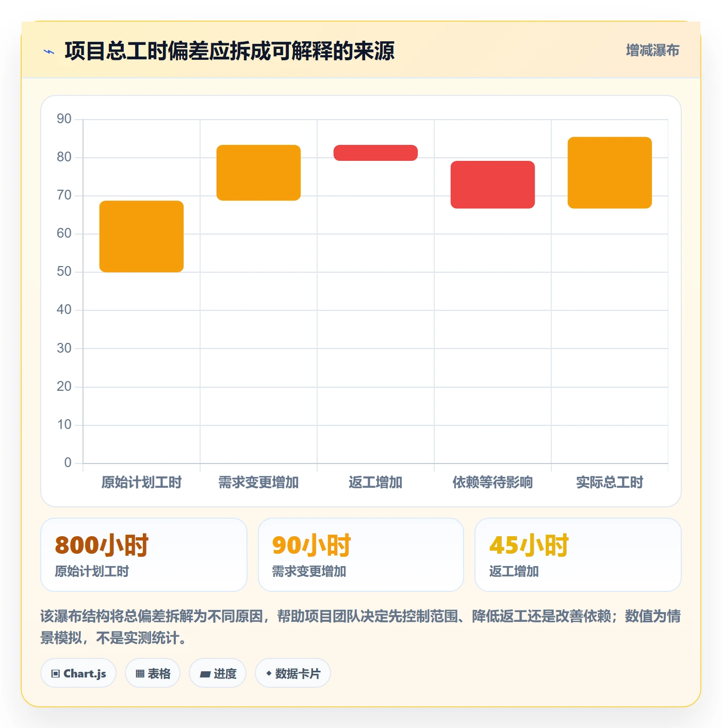Click the 进度 tag chip

(x=218, y=673)
